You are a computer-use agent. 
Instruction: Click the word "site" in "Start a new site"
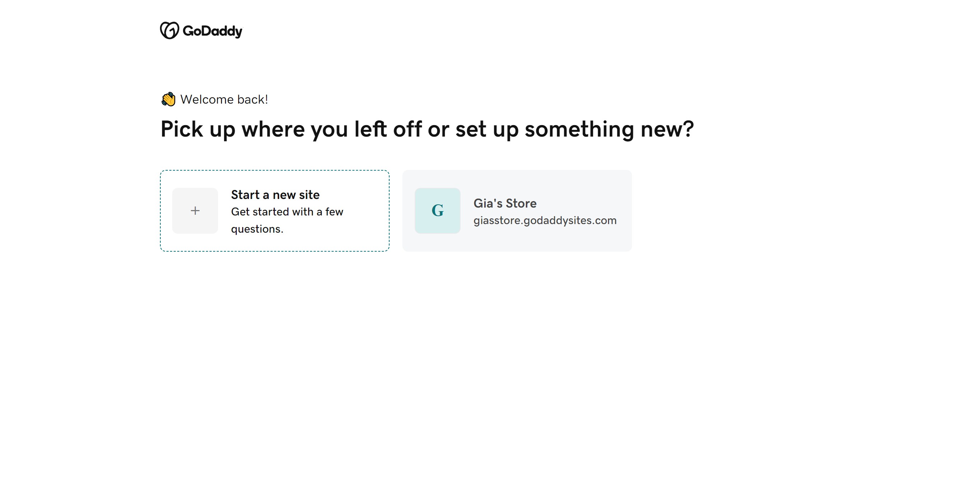coord(309,195)
